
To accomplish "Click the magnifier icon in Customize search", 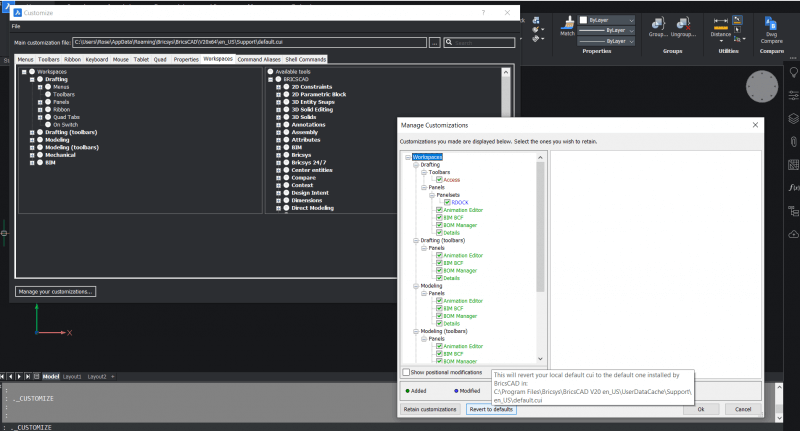I will click(x=449, y=42).
